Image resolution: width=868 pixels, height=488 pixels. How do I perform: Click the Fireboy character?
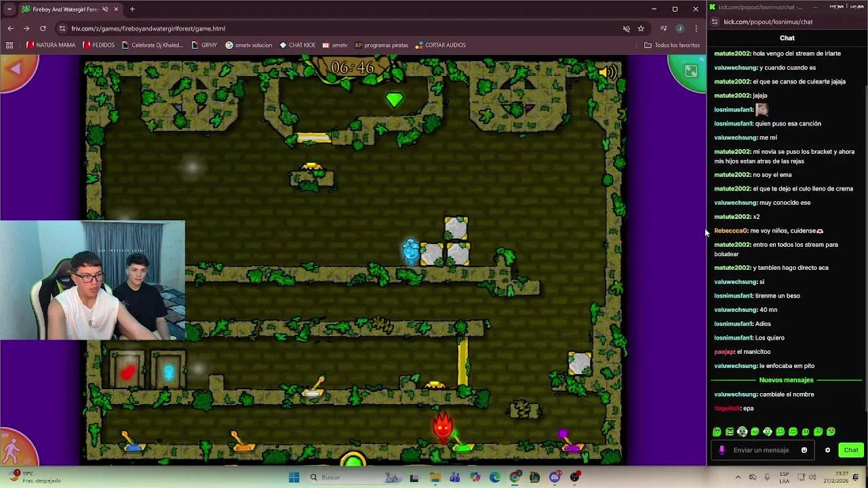click(443, 427)
